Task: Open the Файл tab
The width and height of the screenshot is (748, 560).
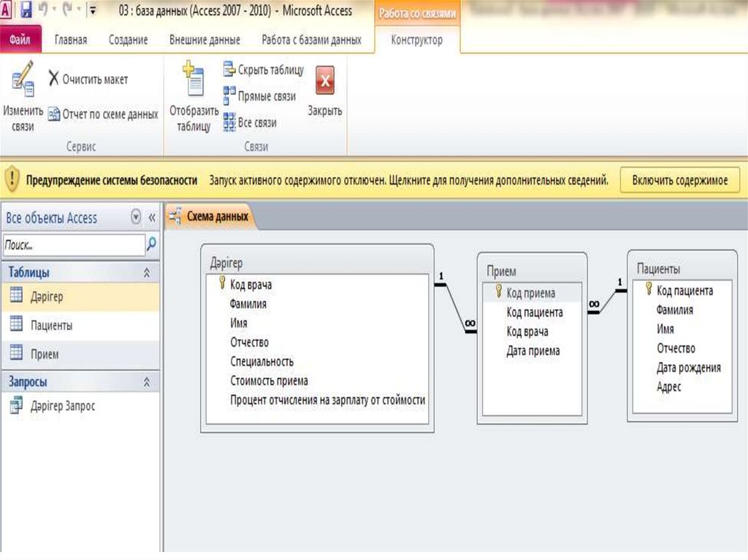Action: [x=20, y=40]
